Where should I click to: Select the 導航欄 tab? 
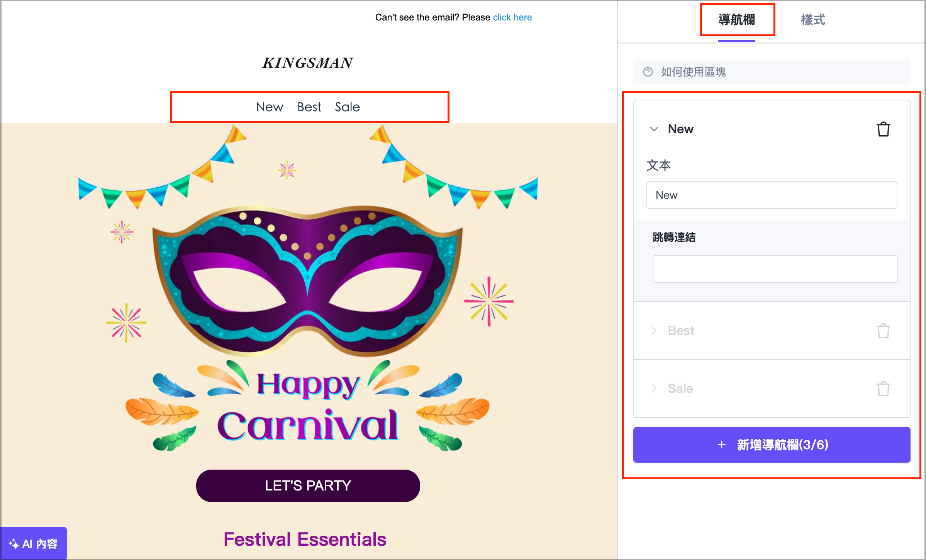coord(736,20)
